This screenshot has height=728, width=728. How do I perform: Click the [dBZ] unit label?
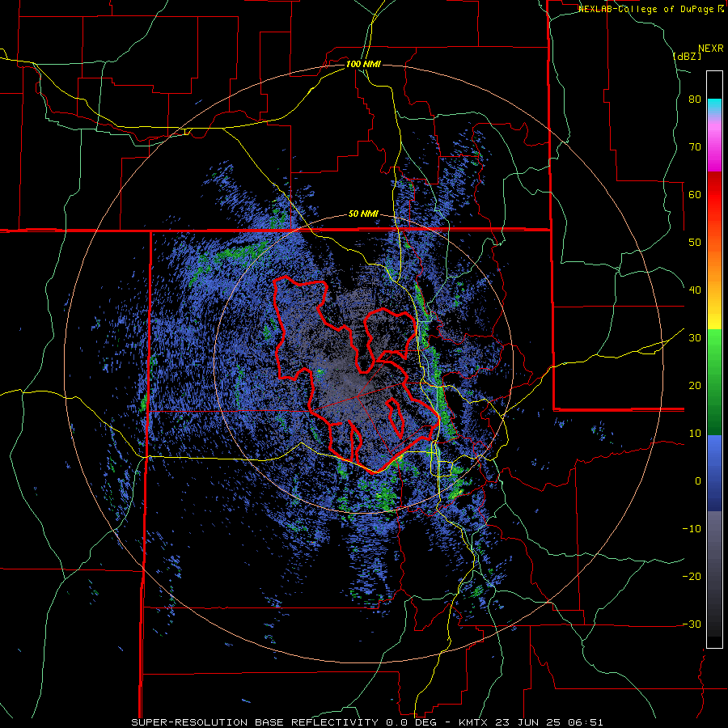(x=687, y=57)
